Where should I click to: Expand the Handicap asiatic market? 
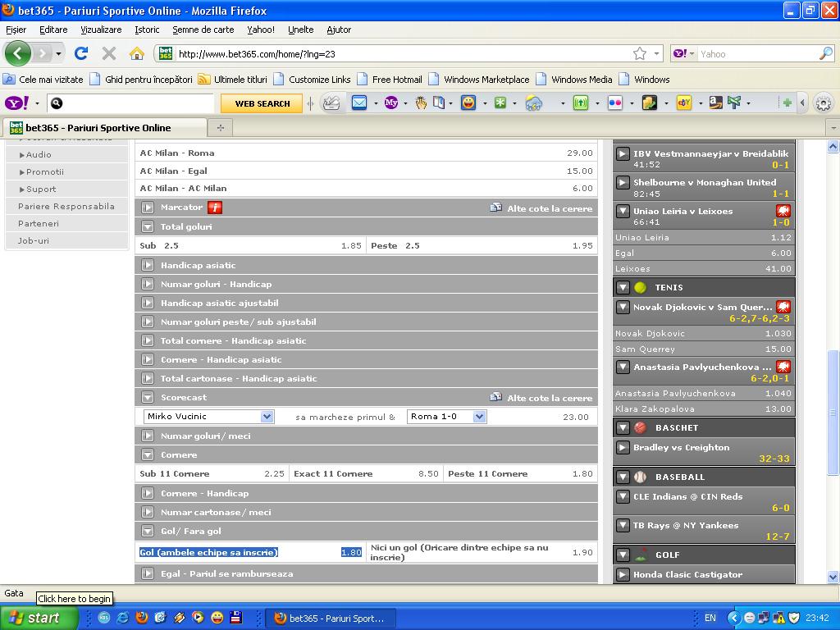coord(148,265)
